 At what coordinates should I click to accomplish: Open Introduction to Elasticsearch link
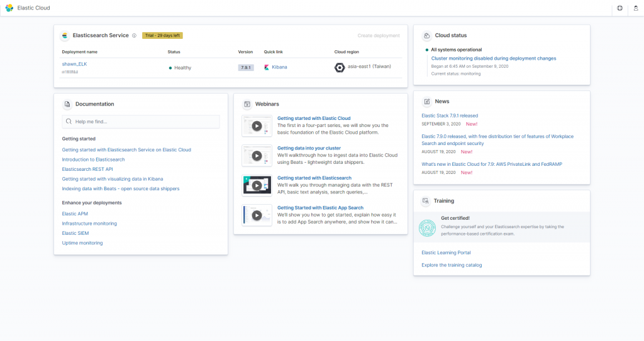point(93,160)
